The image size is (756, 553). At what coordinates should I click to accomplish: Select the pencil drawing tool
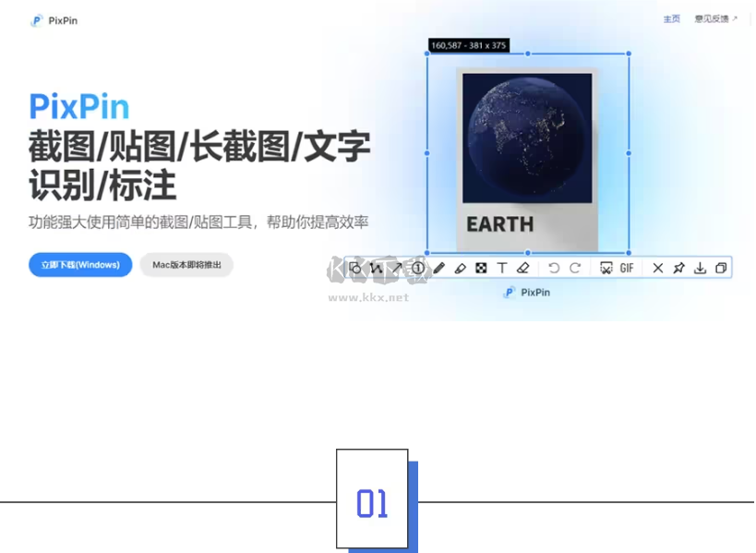tap(439, 268)
